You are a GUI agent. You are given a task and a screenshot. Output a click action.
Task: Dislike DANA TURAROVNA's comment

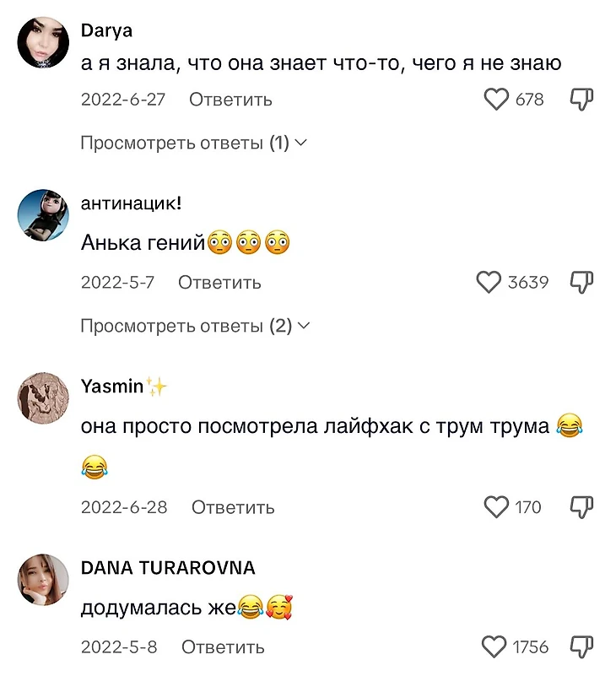point(581,646)
